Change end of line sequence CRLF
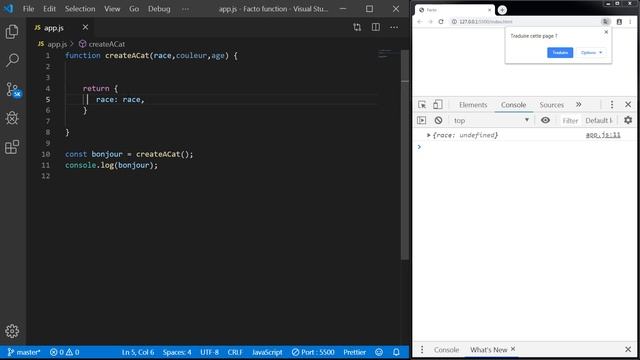This screenshot has width=640, height=360. click(x=235, y=352)
